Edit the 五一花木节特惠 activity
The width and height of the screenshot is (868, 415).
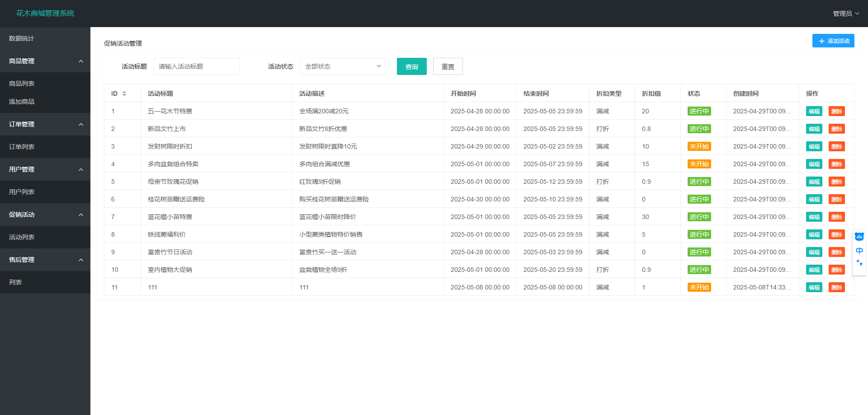point(814,111)
